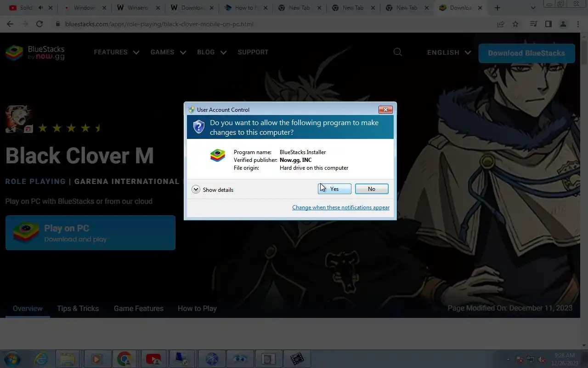The width and height of the screenshot is (588, 368).
Task: Click the red YouTube-style taskbar icon
Action: pos(153,359)
